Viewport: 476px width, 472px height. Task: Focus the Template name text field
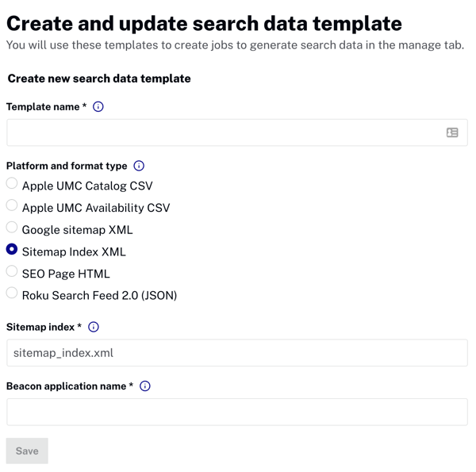tap(222, 132)
